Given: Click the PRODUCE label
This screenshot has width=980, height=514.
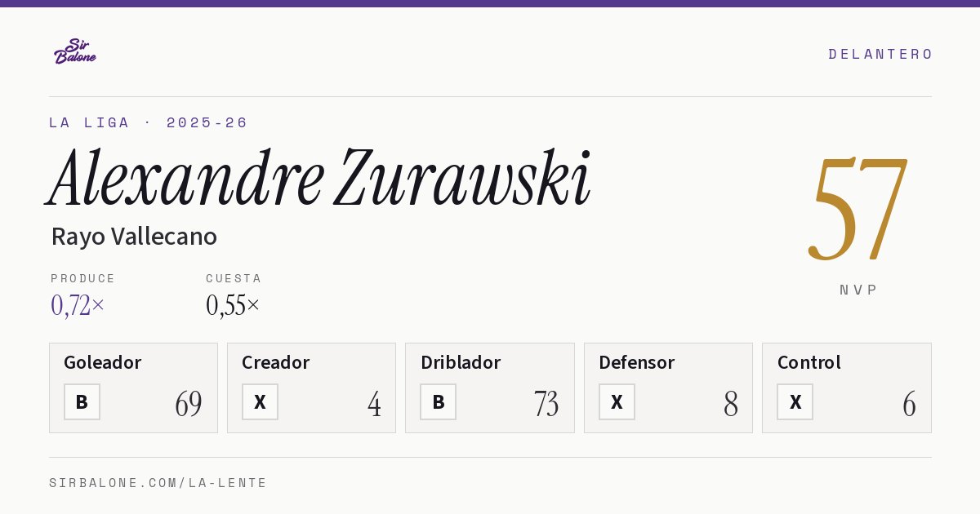Looking at the screenshot, I should 83,278.
